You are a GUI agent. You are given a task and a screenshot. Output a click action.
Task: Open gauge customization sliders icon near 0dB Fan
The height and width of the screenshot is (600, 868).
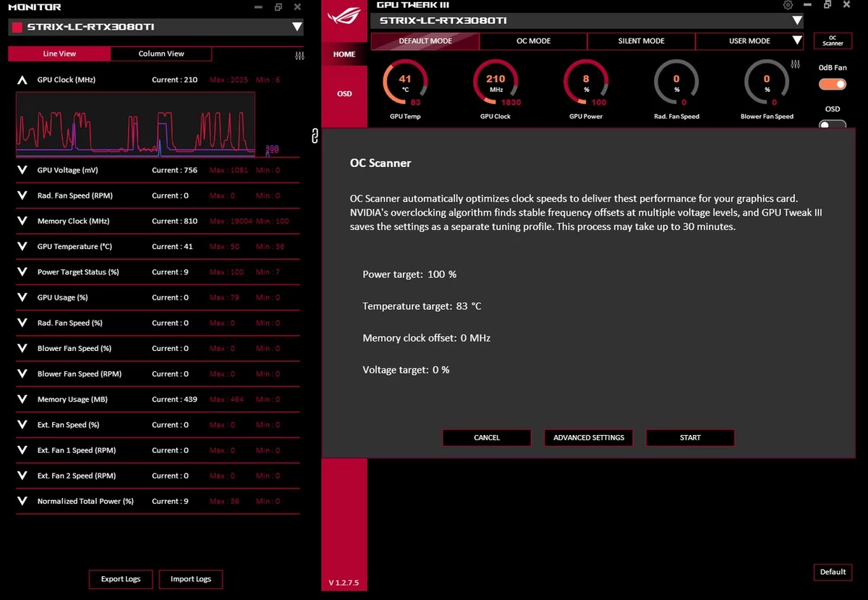click(x=796, y=64)
